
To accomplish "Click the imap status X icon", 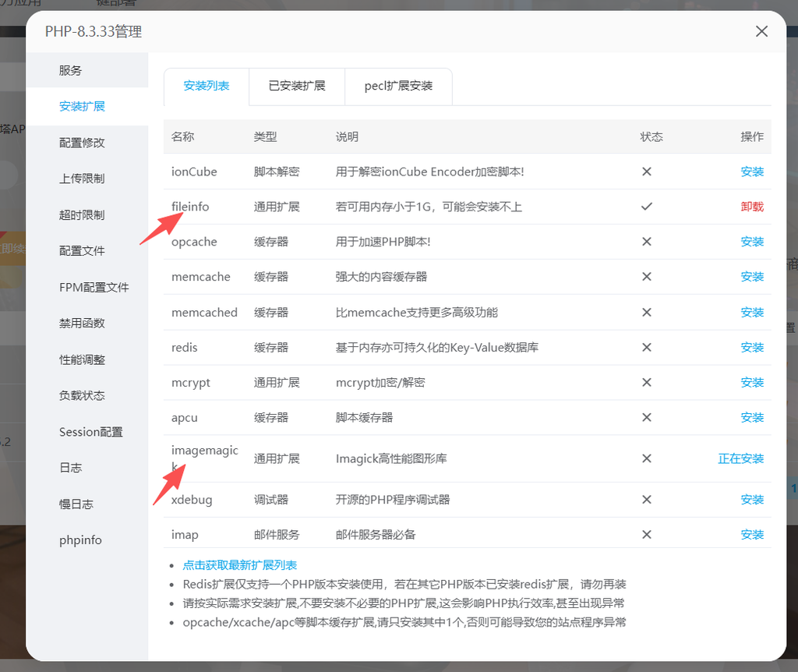I will tap(647, 535).
